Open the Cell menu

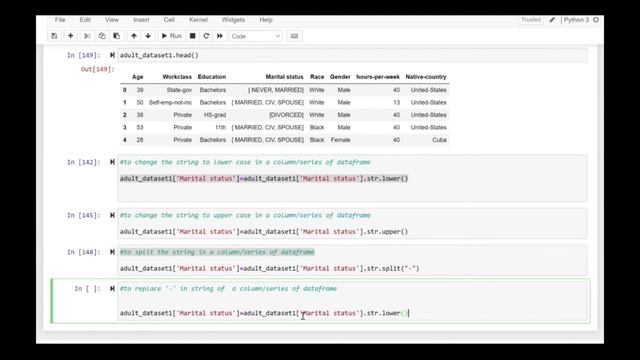169,20
